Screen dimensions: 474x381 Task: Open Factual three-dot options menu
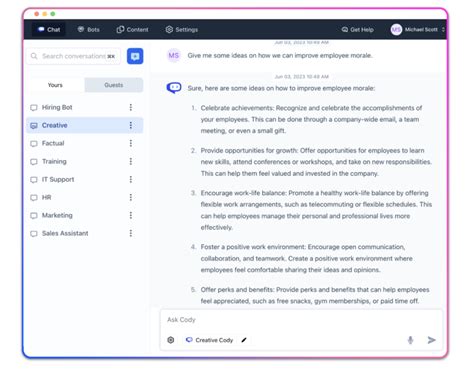click(131, 143)
